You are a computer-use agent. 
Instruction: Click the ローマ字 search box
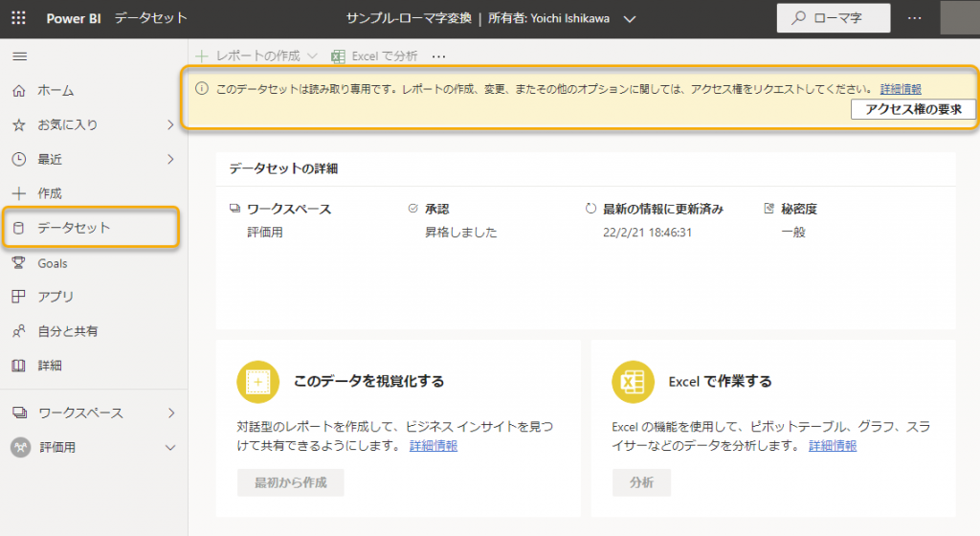(x=833, y=18)
